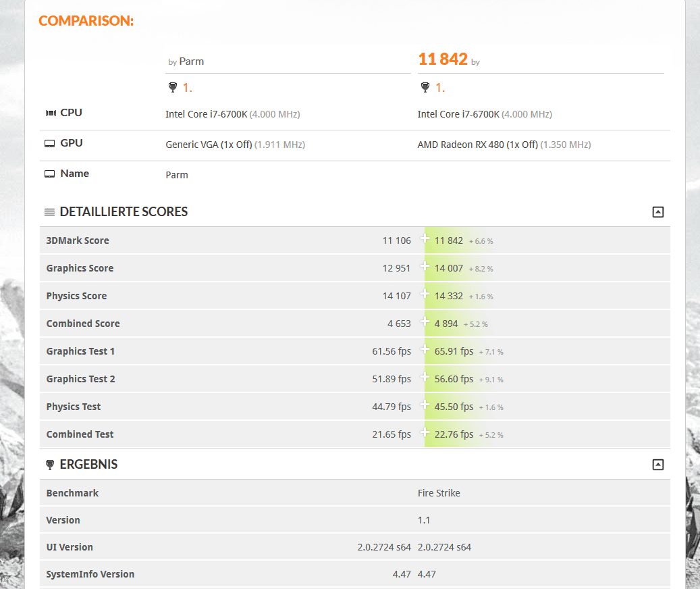This screenshot has height=589, width=700.
Task: Click the trophy icon under score 11 842
Action: coord(425,88)
